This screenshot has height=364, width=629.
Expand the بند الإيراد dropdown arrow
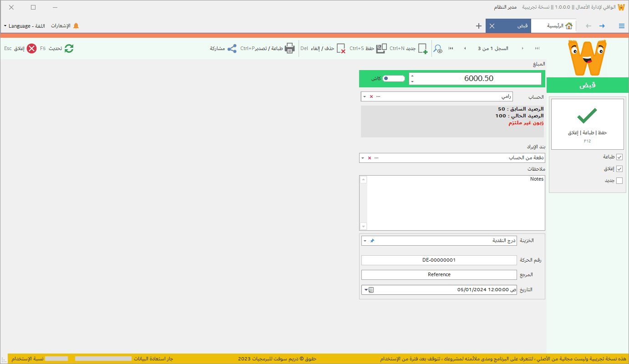tap(363, 158)
